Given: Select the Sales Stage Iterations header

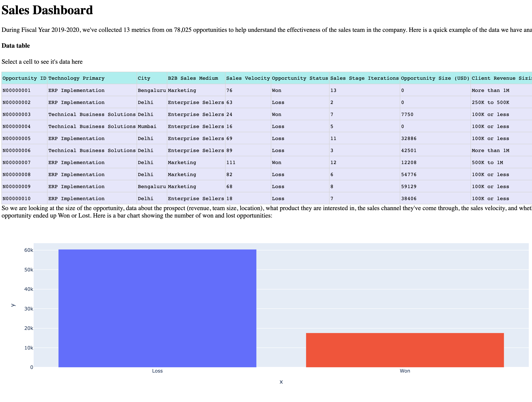Looking at the screenshot, I should 364,78.
